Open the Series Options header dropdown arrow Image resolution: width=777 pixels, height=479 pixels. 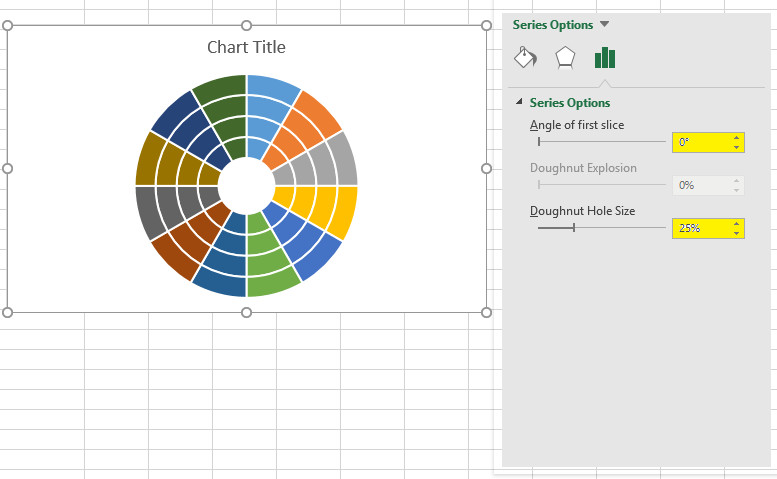coord(604,25)
